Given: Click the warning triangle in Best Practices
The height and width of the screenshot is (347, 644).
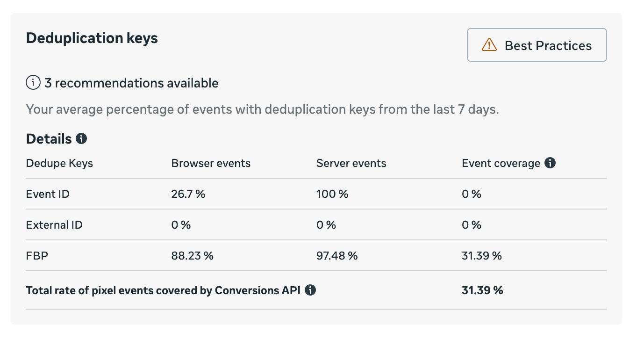Looking at the screenshot, I should pos(489,45).
